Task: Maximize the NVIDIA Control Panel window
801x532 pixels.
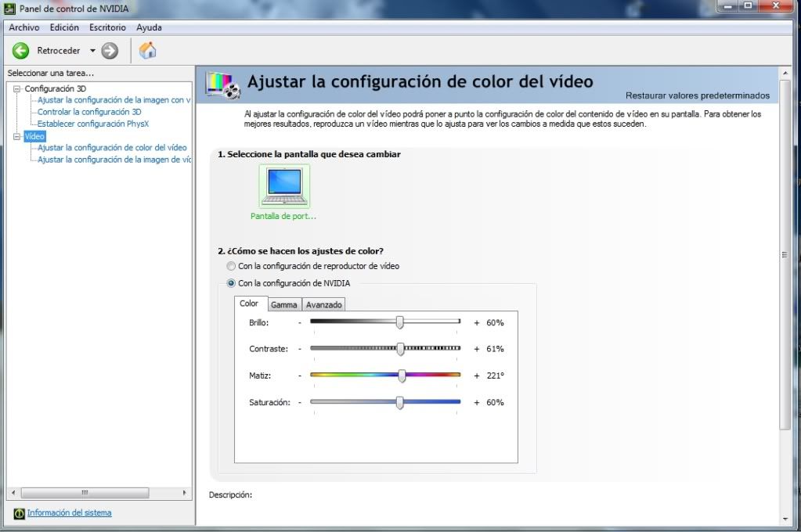Action: 748,5
